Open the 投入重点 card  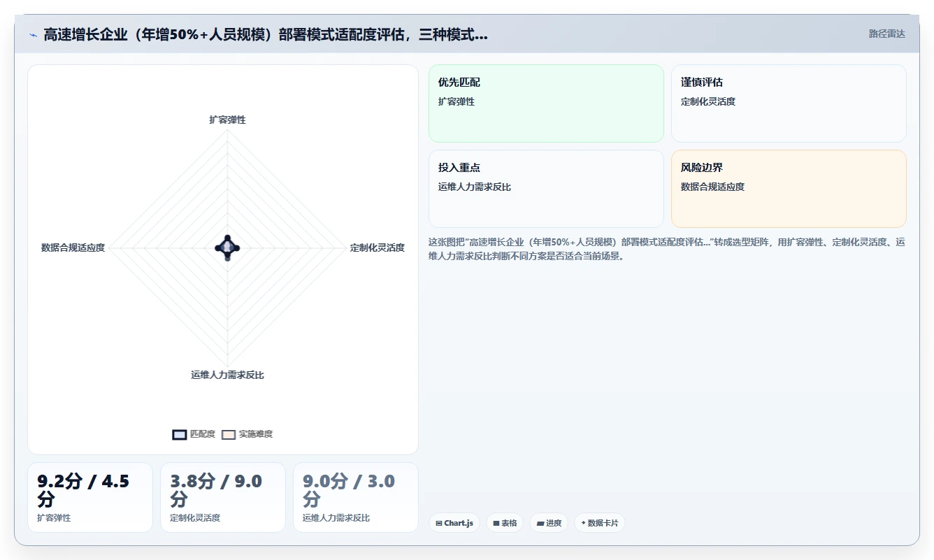[546, 189]
